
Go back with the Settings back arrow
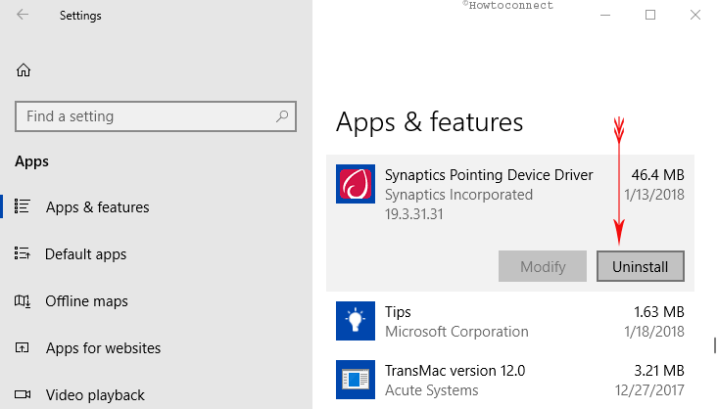[x=22, y=15]
